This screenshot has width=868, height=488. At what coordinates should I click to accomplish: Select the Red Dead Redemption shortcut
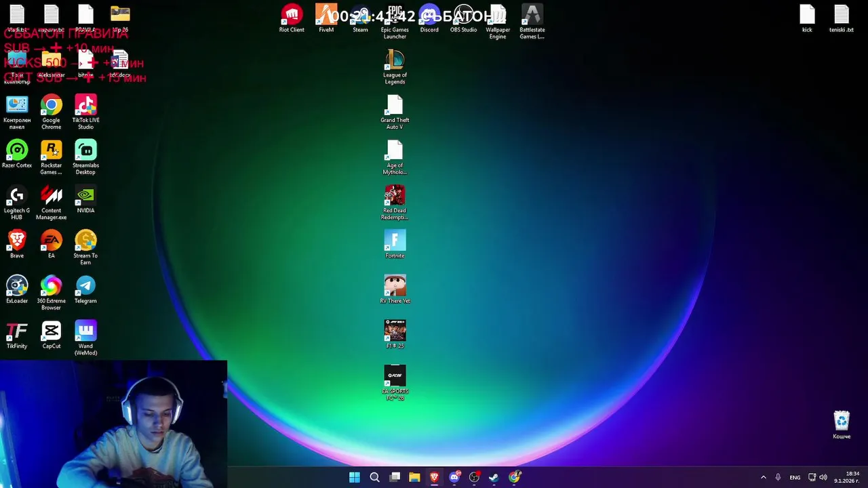pos(395,203)
